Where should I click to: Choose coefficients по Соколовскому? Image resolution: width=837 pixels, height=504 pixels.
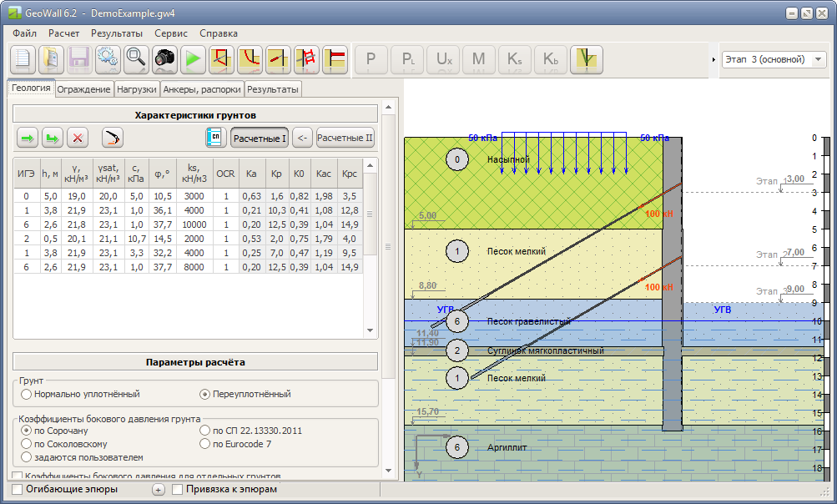64,444
